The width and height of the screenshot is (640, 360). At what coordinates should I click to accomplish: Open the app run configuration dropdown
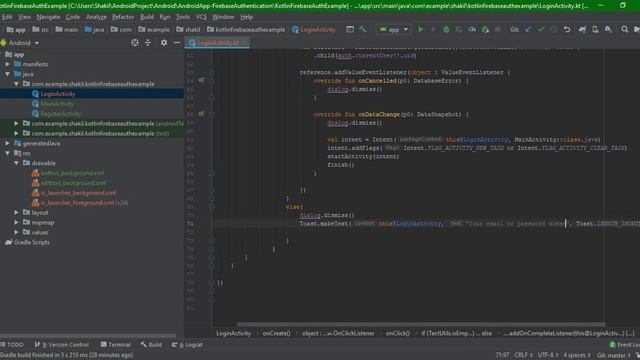393,29
